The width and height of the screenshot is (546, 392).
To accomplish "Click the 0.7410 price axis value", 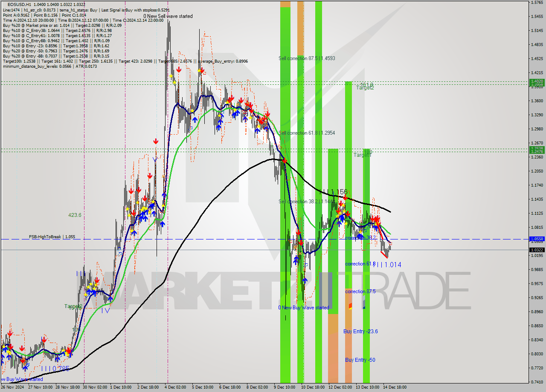I will [x=537, y=382].
